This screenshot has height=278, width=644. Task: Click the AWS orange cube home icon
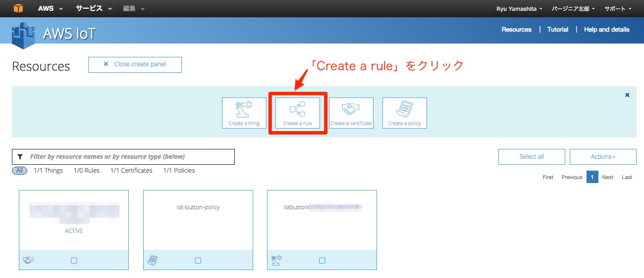click(18, 8)
